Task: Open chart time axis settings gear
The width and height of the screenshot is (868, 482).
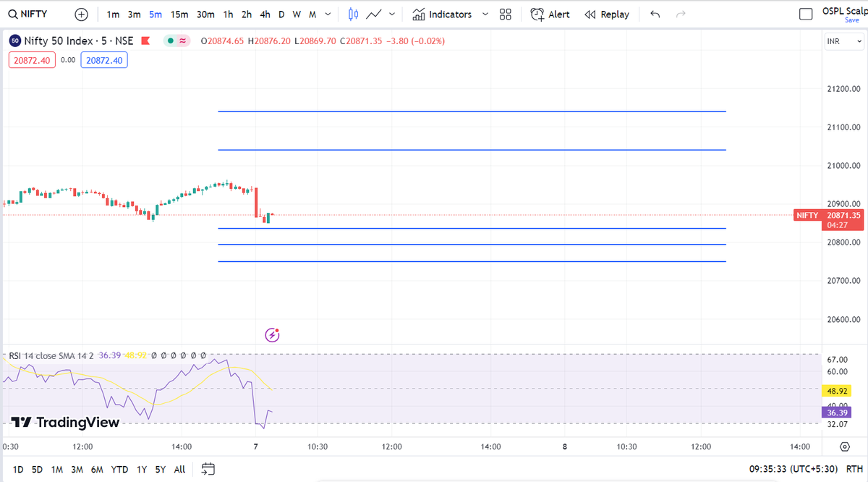Action: pyautogui.click(x=844, y=447)
